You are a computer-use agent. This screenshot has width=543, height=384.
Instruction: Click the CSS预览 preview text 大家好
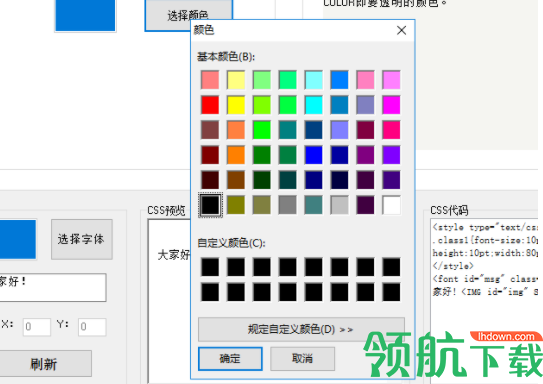point(174,255)
